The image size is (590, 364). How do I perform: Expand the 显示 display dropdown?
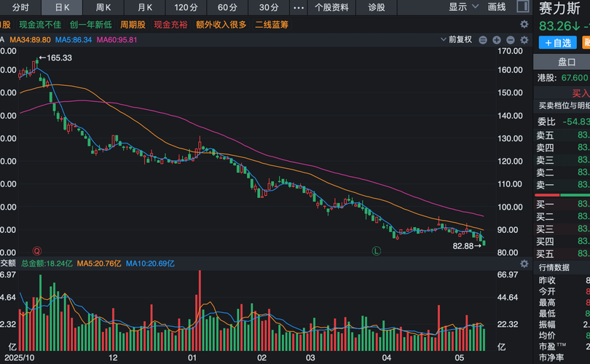click(x=463, y=7)
